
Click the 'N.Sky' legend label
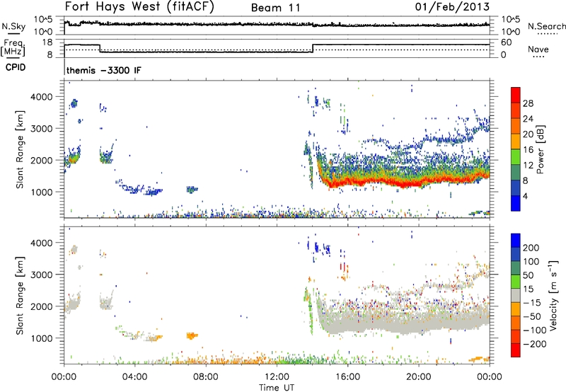click(13, 26)
